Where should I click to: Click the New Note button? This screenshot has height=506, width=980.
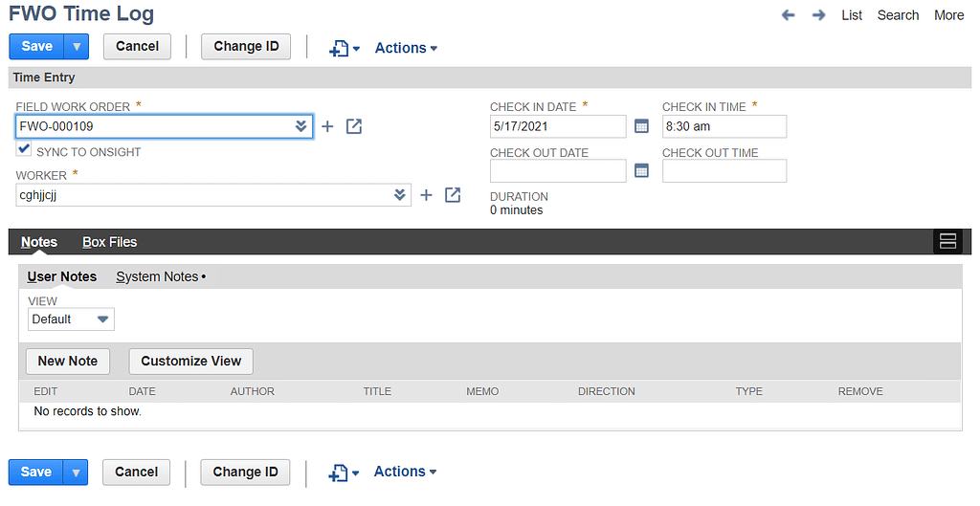(x=68, y=361)
